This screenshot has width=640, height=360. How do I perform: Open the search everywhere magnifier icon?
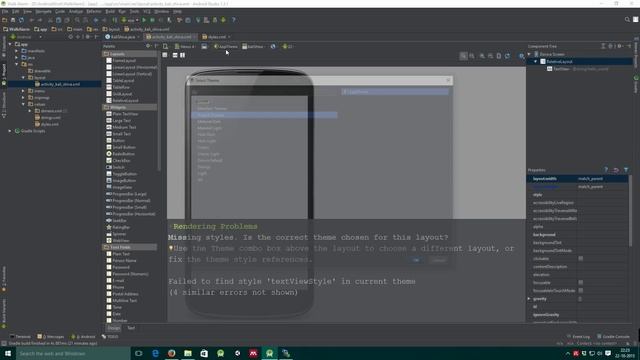627,20
